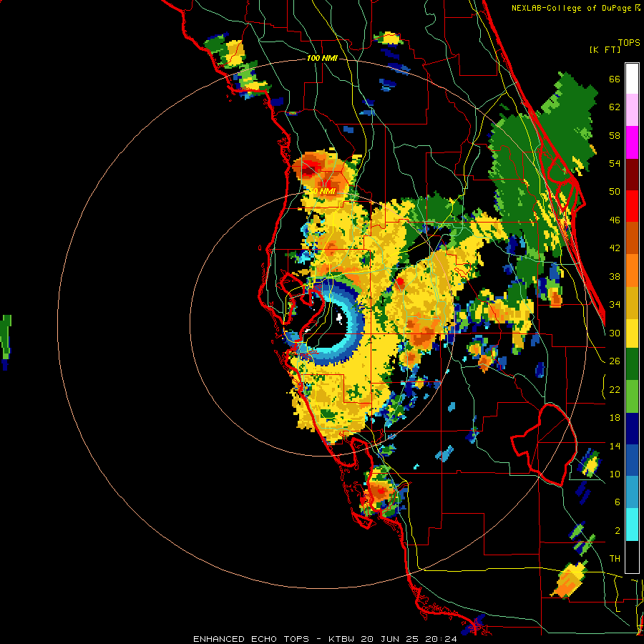Select the dark red (maroon) legend swatch
The width and height of the screenshot is (644, 644).
tap(632, 174)
